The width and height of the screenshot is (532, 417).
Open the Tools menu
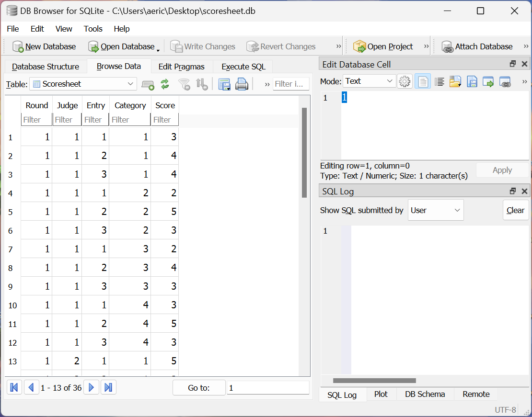click(x=93, y=29)
